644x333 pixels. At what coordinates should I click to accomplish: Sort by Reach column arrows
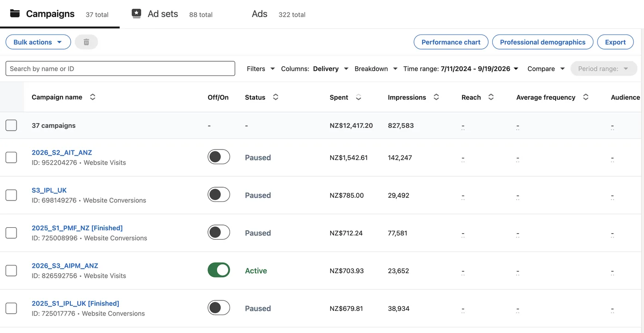491,97
